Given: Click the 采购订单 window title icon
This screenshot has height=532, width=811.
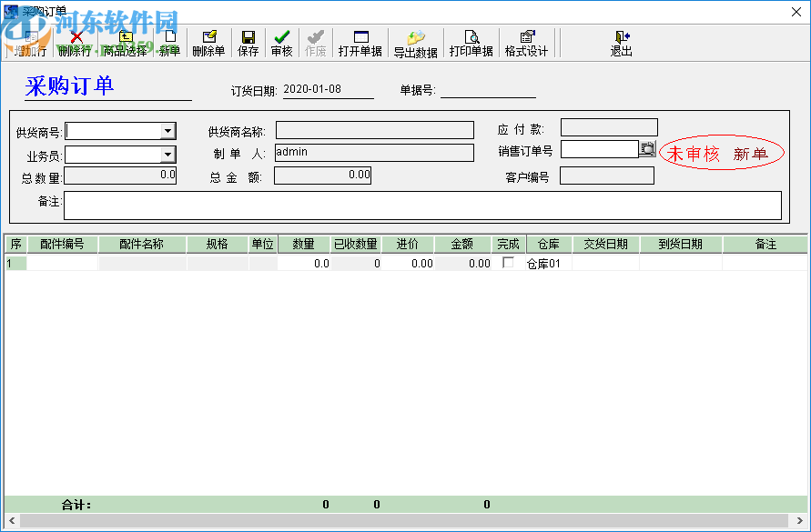Looking at the screenshot, I should tap(10, 12).
